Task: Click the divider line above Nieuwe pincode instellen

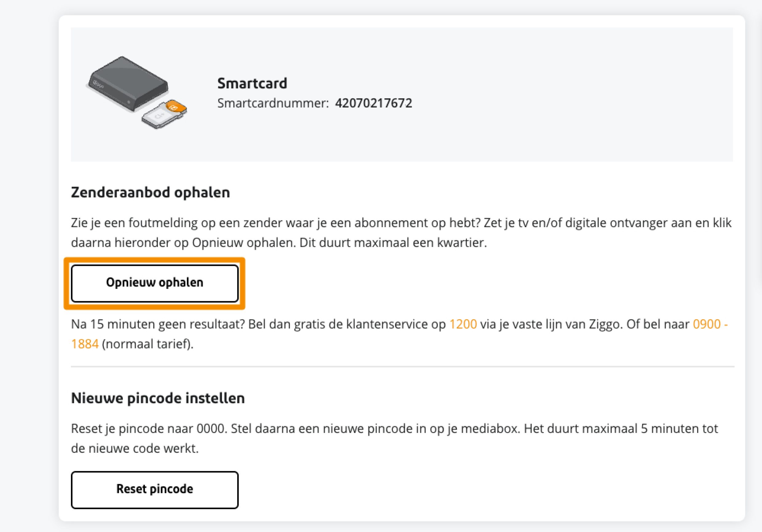Action: tap(403, 367)
